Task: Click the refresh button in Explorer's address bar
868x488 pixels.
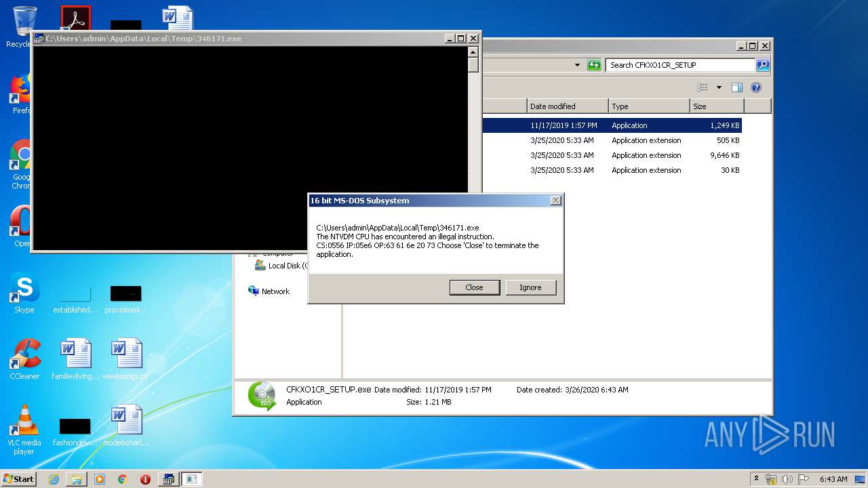Action: pyautogui.click(x=594, y=65)
